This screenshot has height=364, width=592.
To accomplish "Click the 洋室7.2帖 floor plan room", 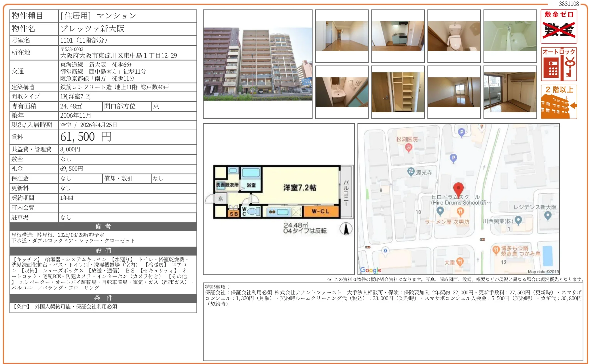I will (x=299, y=188).
